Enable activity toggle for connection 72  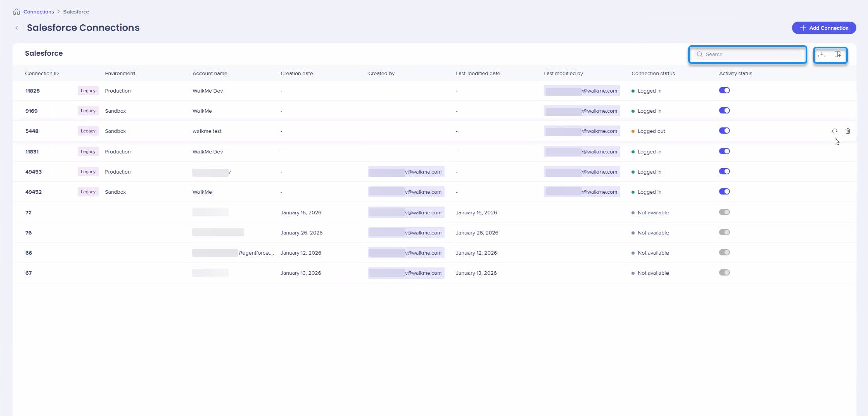(724, 212)
